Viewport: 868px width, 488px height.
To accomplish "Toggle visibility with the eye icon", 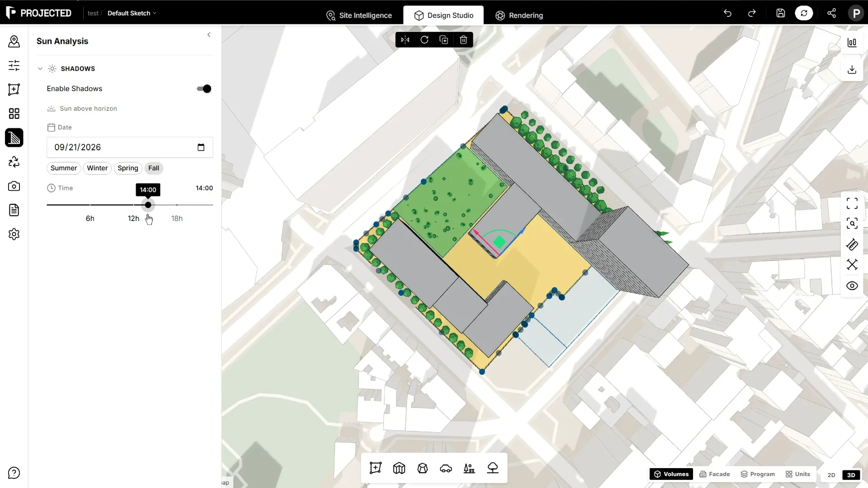I will pyautogui.click(x=852, y=286).
